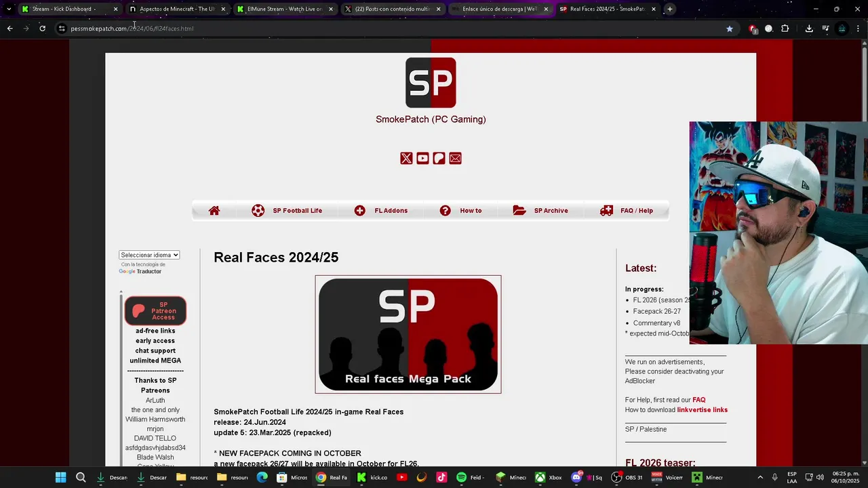Open SmokePatch X (Twitter) social icon
The width and height of the screenshot is (868, 488).
[x=406, y=158]
